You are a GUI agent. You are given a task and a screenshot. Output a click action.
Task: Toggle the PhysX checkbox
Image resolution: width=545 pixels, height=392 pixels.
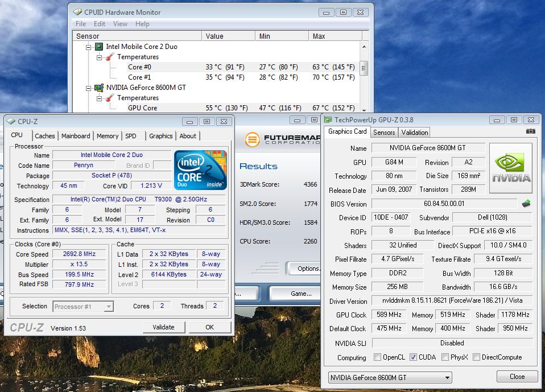click(x=445, y=357)
